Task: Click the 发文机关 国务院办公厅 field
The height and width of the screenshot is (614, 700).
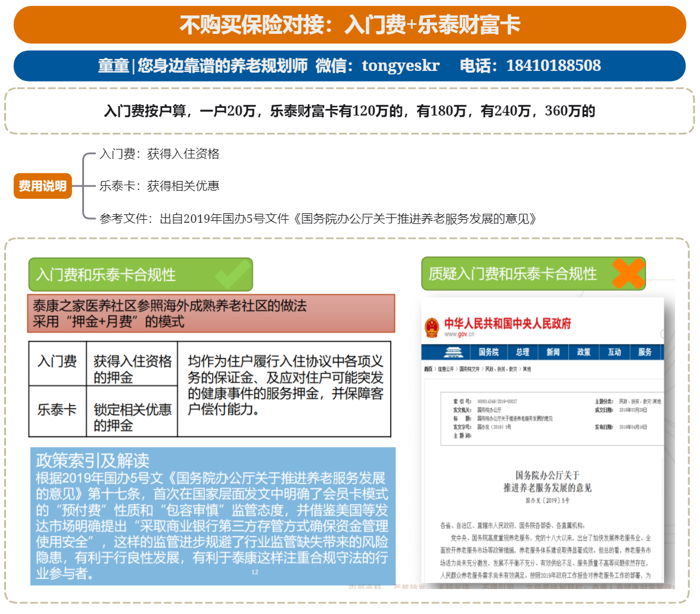Action: pos(477,410)
